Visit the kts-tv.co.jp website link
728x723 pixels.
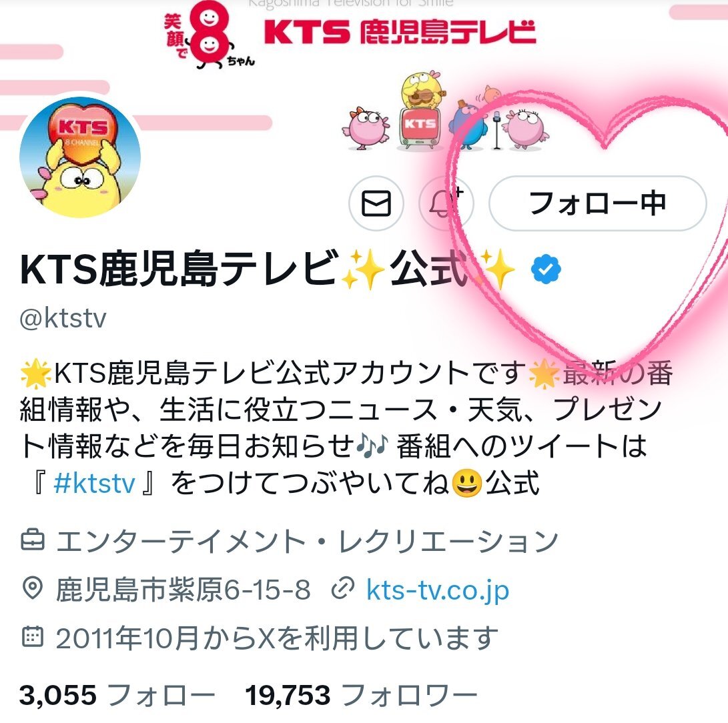tap(437, 590)
